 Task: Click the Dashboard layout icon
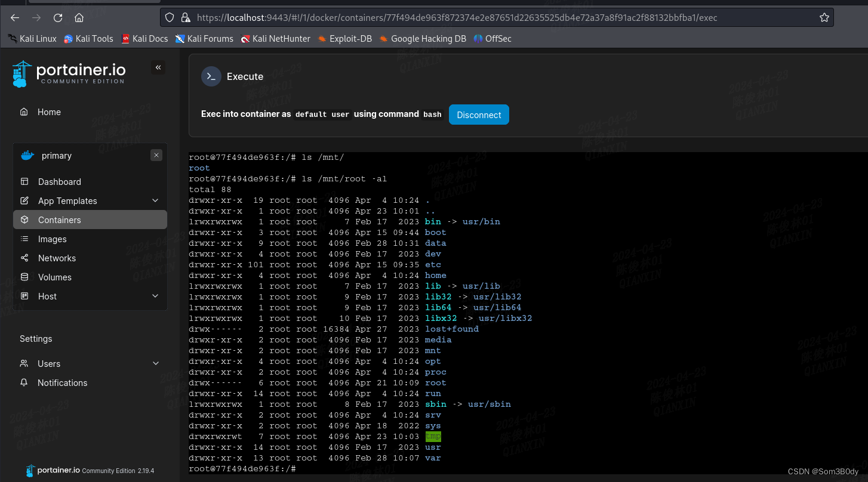click(x=24, y=182)
